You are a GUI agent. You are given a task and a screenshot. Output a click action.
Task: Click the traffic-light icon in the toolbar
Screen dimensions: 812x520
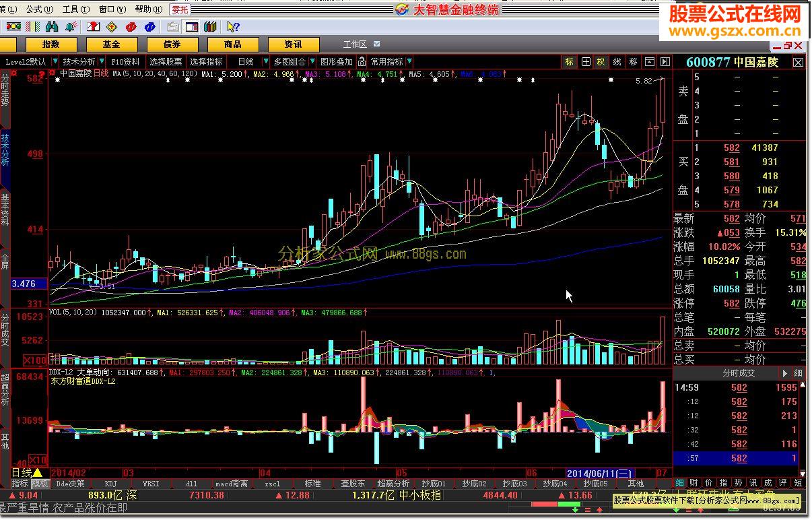point(13,27)
